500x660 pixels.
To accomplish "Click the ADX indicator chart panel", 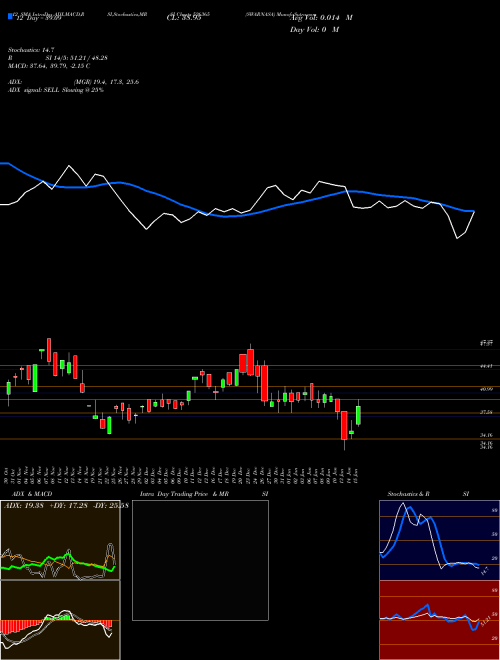I will tap(60, 540).
